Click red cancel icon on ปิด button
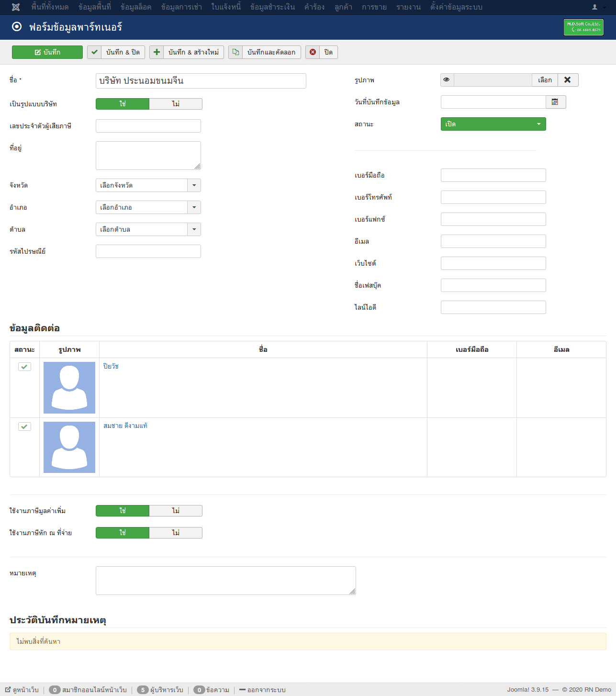 (x=313, y=52)
